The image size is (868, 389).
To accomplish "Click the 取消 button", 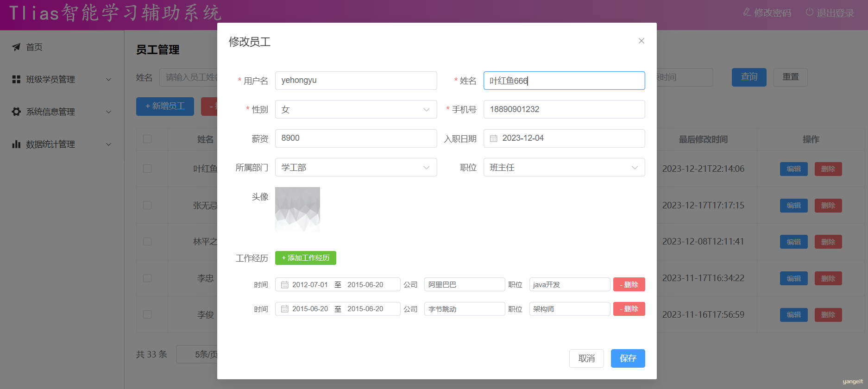I will (x=586, y=358).
